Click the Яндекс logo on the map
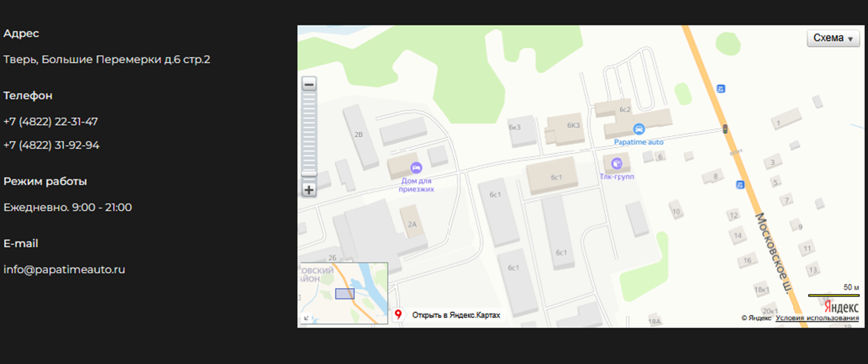Screen dimensions: 868x364 (841, 307)
